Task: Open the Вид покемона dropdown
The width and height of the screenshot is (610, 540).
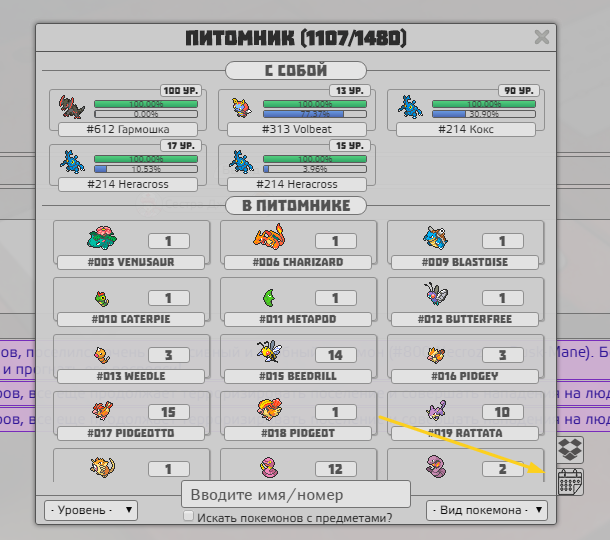Action: [x=487, y=510]
